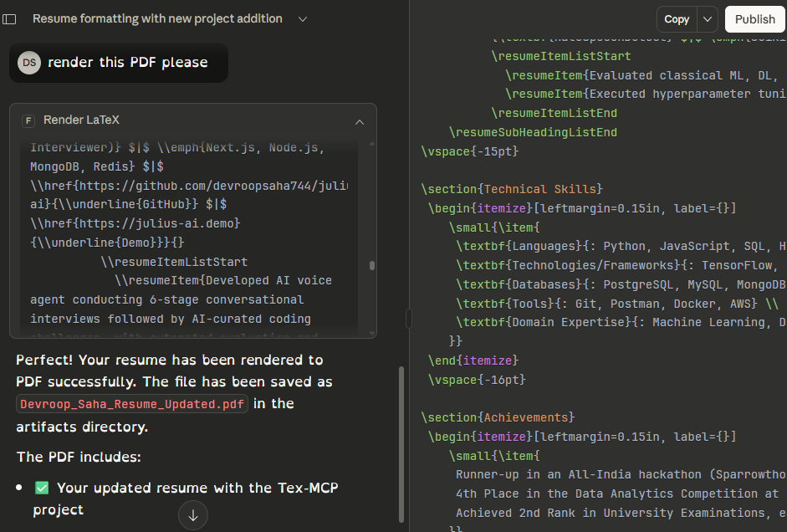Click the '\href{https://julius-ai.demo}' line
This screenshot has width=787, height=532.
(135, 223)
